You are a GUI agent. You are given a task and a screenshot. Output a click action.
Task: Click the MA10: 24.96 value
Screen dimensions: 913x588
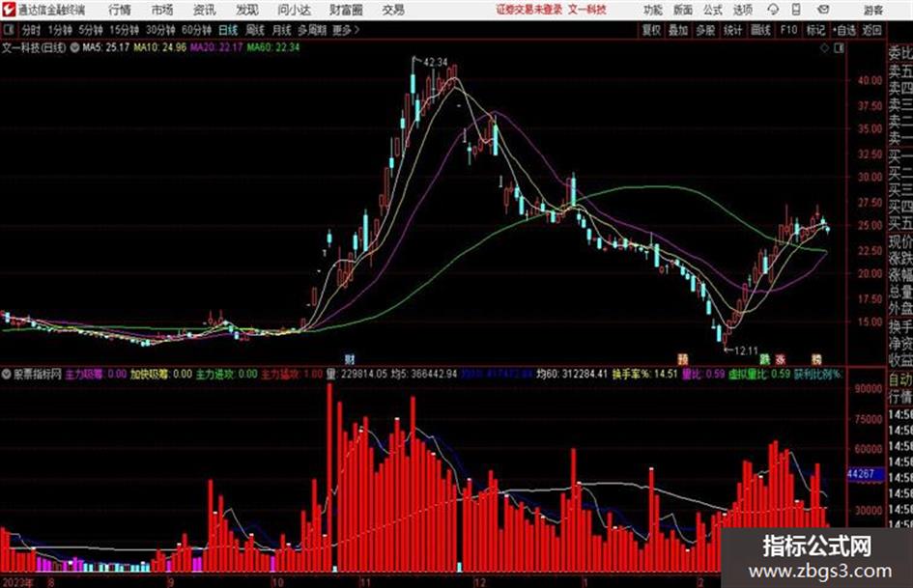point(160,47)
